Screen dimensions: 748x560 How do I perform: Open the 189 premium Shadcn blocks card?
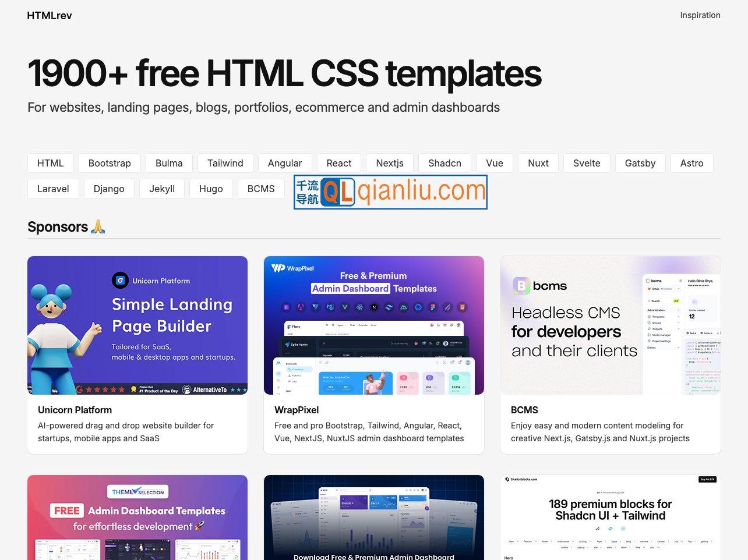(610, 518)
